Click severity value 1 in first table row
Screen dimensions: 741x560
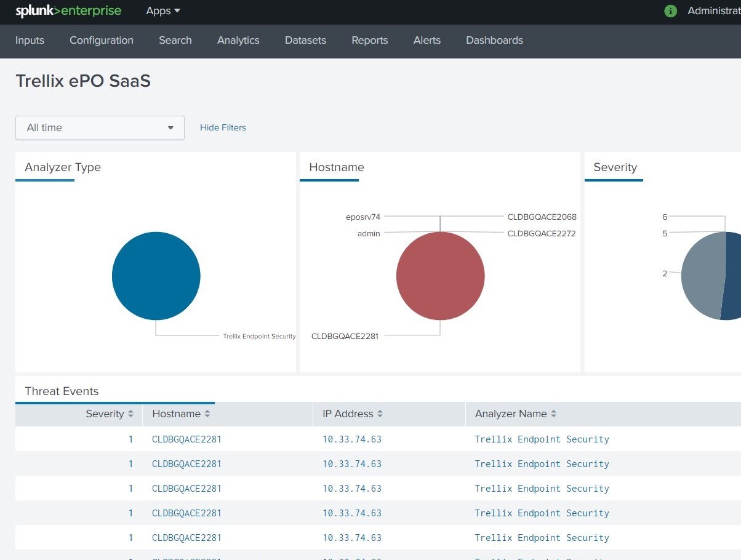click(130, 439)
